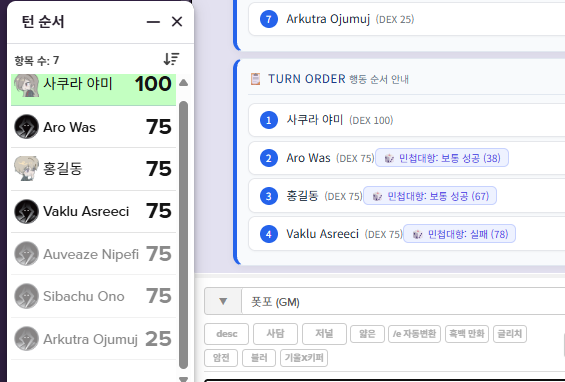Select 사쿠라 야미 (DEX 100) chat entry
This screenshot has height=382, width=565.
pyautogui.click(x=407, y=120)
